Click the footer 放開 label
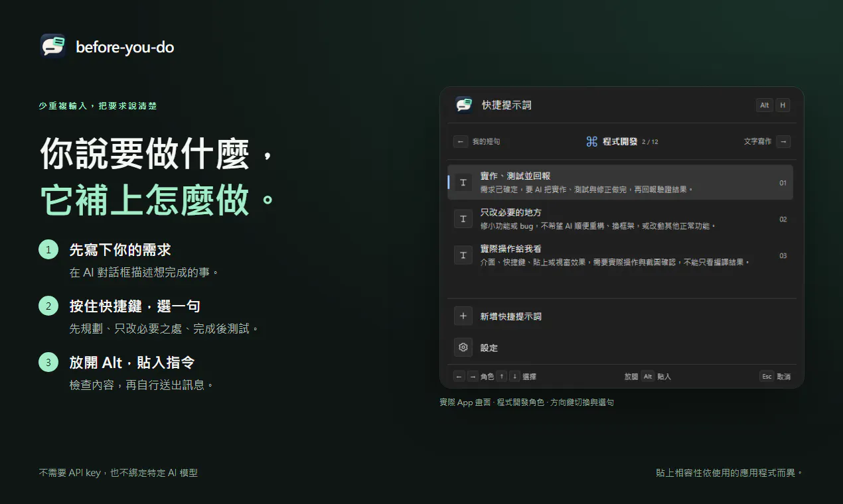Image resolution: width=843 pixels, height=504 pixels. pos(631,377)
